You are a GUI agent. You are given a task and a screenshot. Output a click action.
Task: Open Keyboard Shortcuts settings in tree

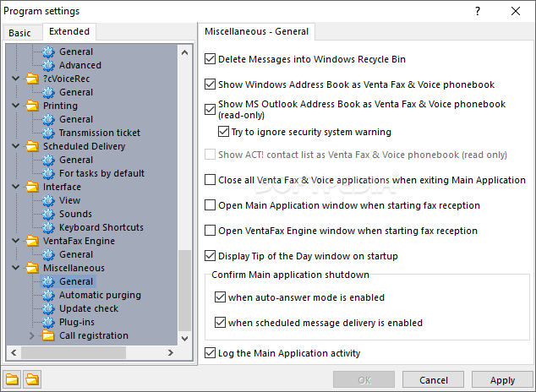coord(101,227)
